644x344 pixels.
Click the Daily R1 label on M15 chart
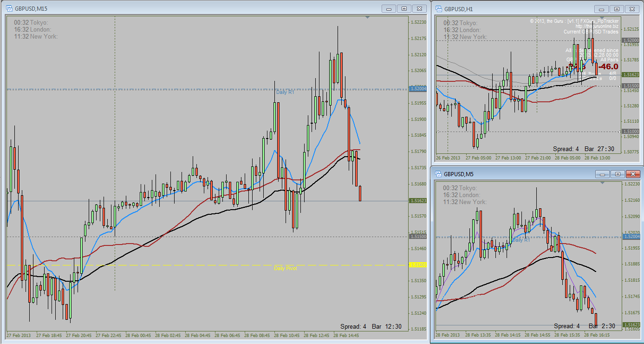click(285, 92)
